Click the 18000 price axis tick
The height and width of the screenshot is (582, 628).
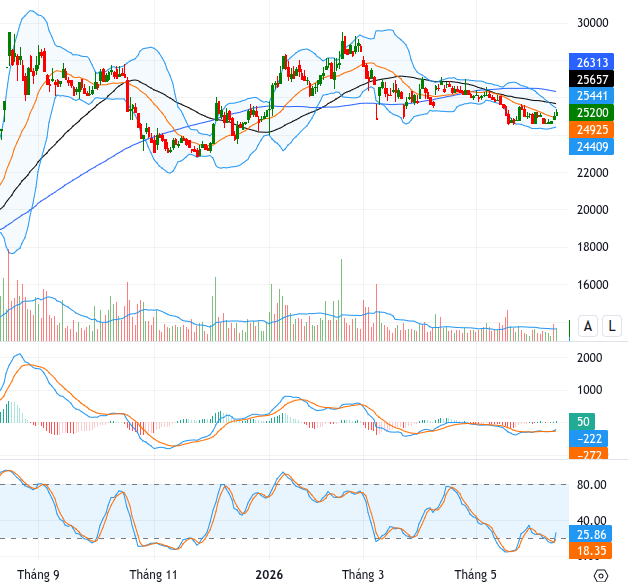point(592,247)
